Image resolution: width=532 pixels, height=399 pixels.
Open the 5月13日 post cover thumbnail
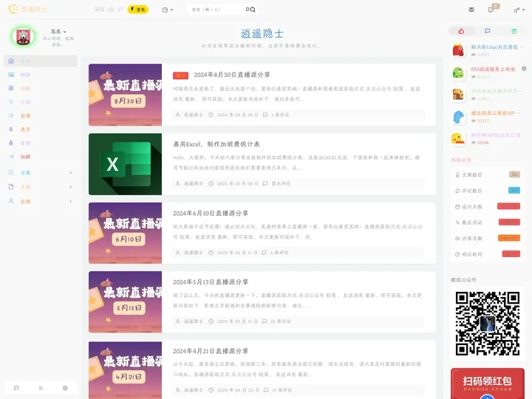pyautogui.click(x=125, y=302)
